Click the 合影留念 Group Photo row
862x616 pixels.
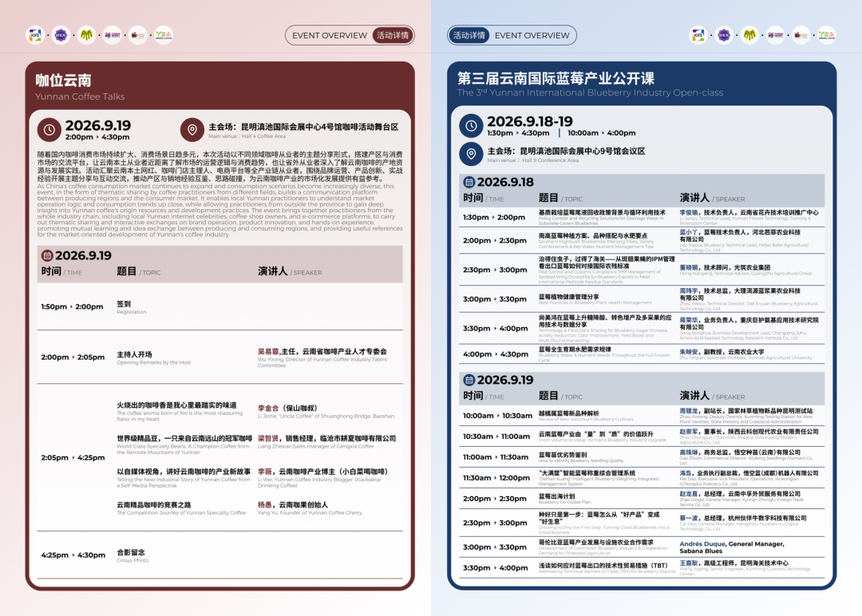pos(220,555)
